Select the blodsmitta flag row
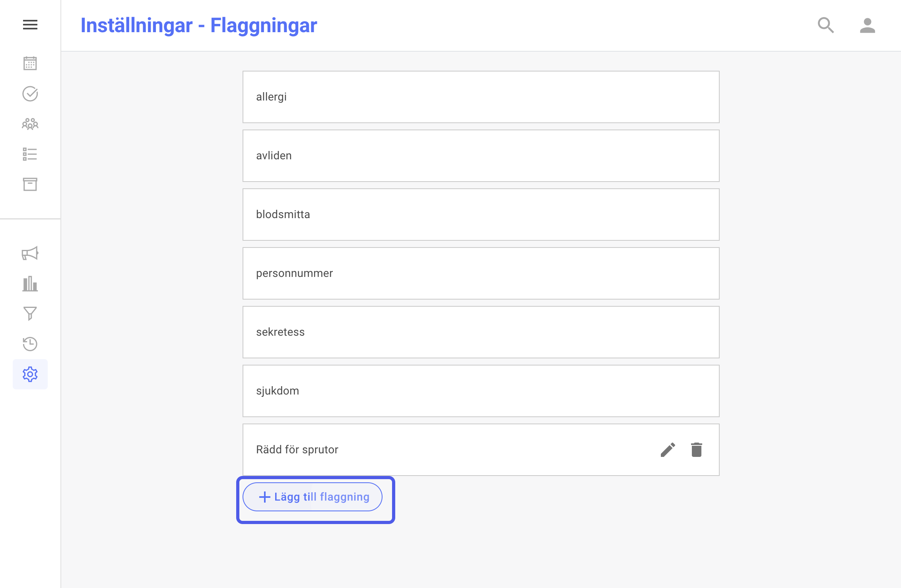 481,215
